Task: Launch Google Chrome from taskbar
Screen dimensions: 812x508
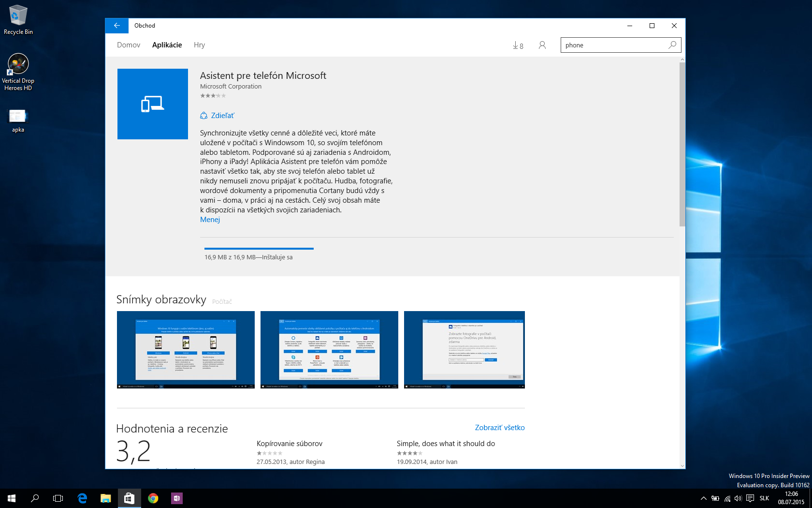Action: [x=153, y=498]
